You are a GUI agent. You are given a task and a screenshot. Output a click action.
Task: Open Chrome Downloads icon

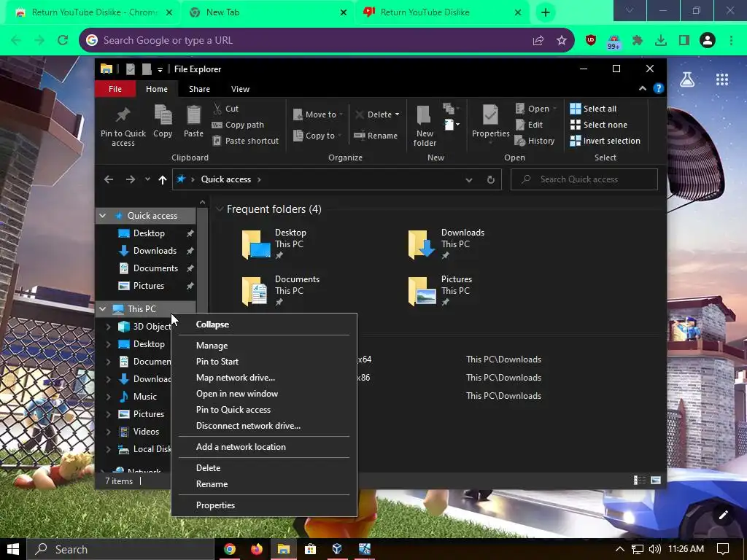tap(661, 41)
